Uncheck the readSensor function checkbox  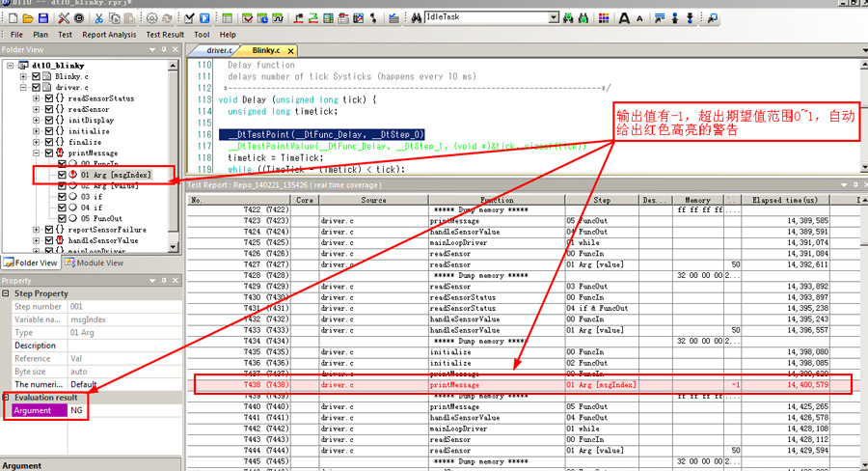pos(49,109)
